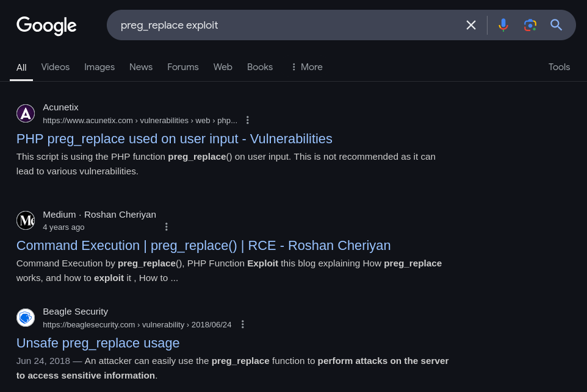Expand the More search filters menu

[x=307, y=67]
